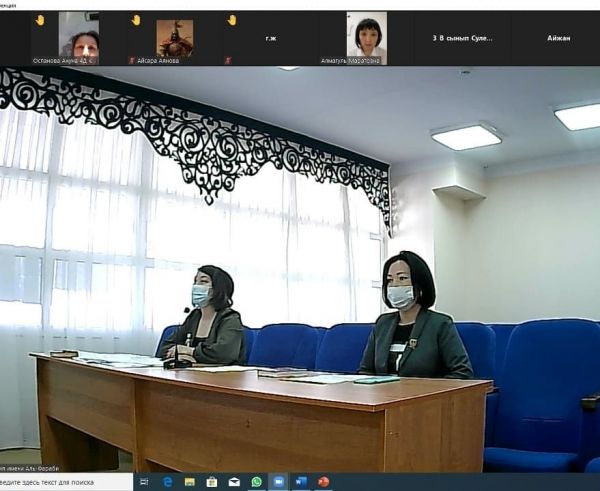Click raised hand icon on Айсара tile
The height and width of the screenshot is (491, 600).
(136, 20)
